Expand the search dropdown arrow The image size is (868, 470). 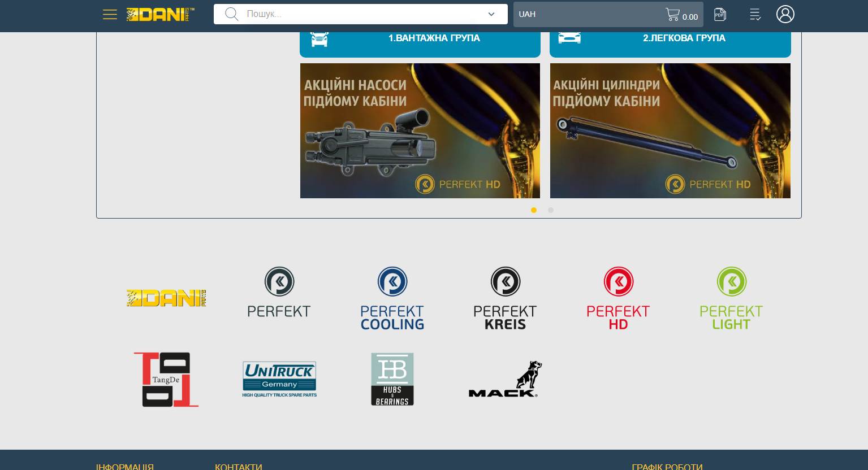pyautogui.click(x=491, y=14)
